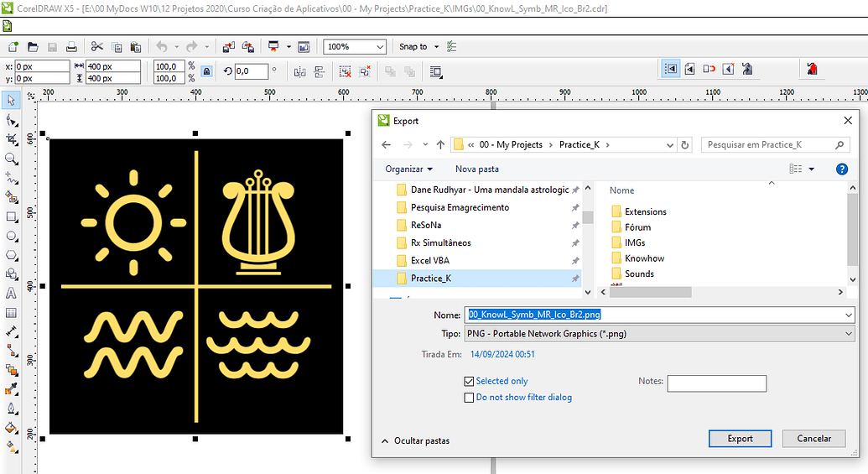Click the Cut scissors icon
Viewport: 868px width, 474px height.
[97, 46]
